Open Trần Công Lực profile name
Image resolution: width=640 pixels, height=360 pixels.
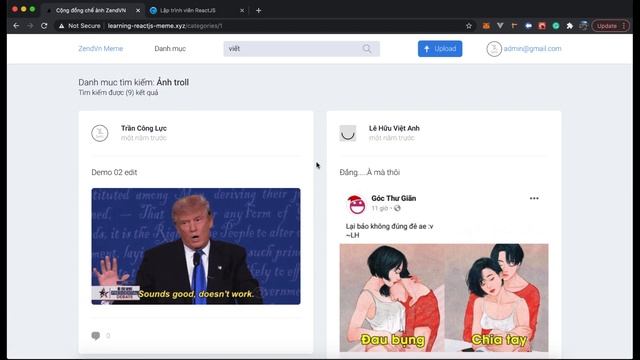(x=144, y=128)
